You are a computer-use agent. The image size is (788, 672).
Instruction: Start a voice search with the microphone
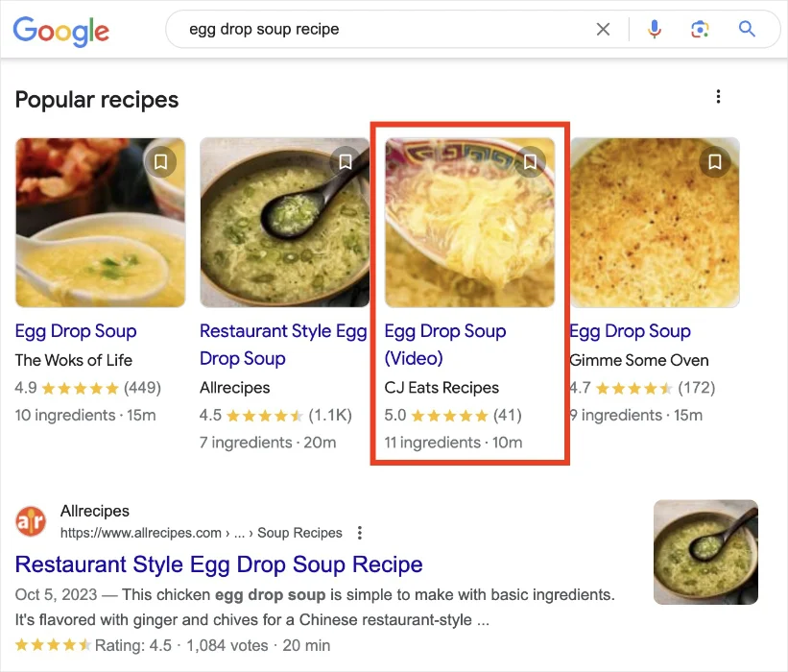(x=654, y=29)
